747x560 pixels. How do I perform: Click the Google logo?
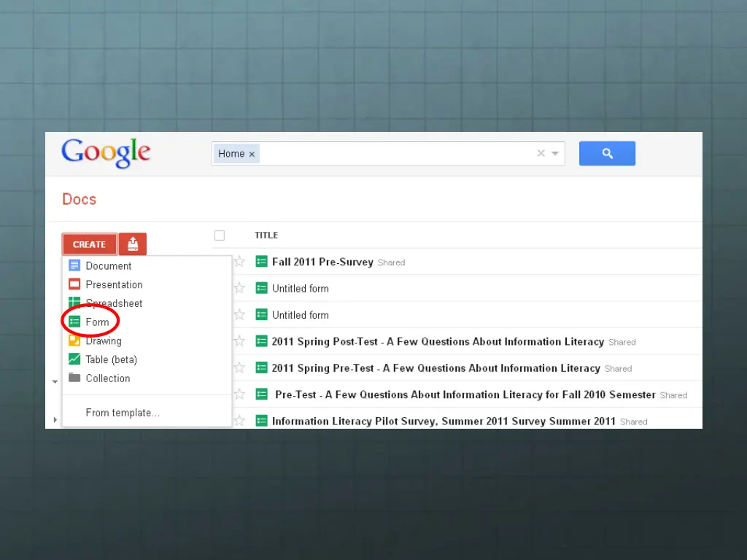106,153
